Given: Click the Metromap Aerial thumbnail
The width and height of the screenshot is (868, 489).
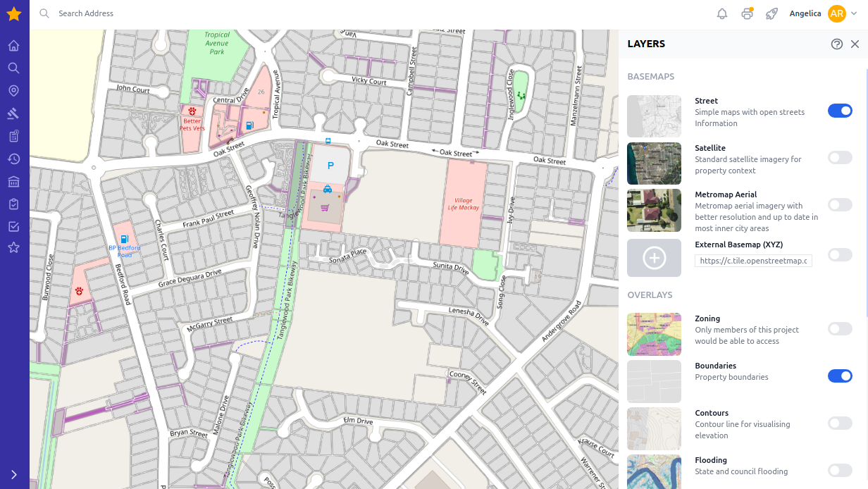Looking at the screenshot, I should click(x=654, y=210).
